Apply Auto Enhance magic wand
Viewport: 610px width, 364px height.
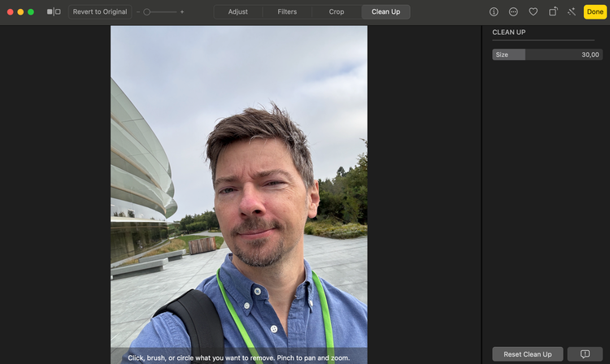pos(572,12)
